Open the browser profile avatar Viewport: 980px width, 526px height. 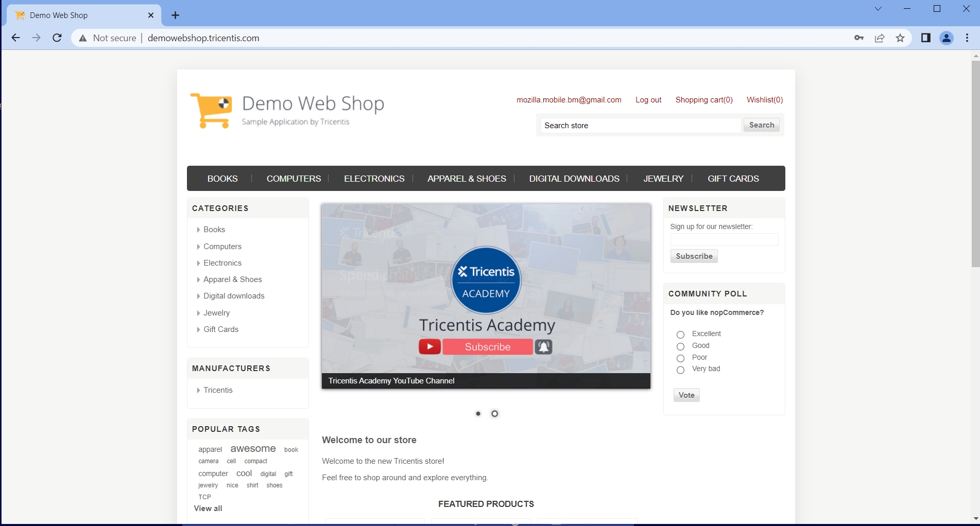(x=946, y=38)
